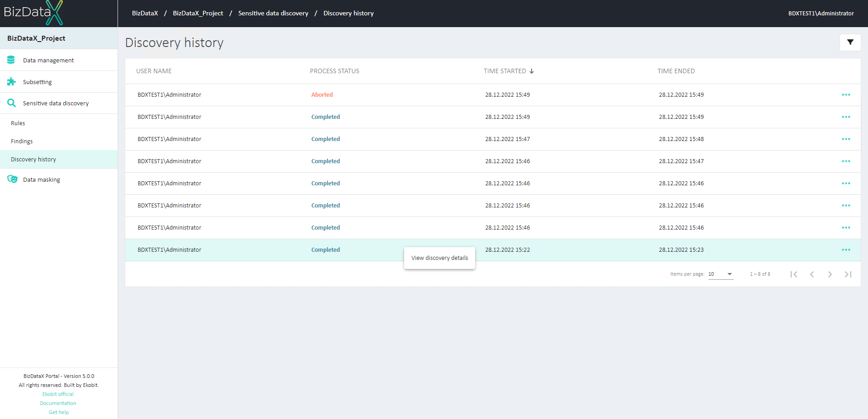Open actions menu for row ended 15:47
The image size is (868, 419).
coord(846,161)
